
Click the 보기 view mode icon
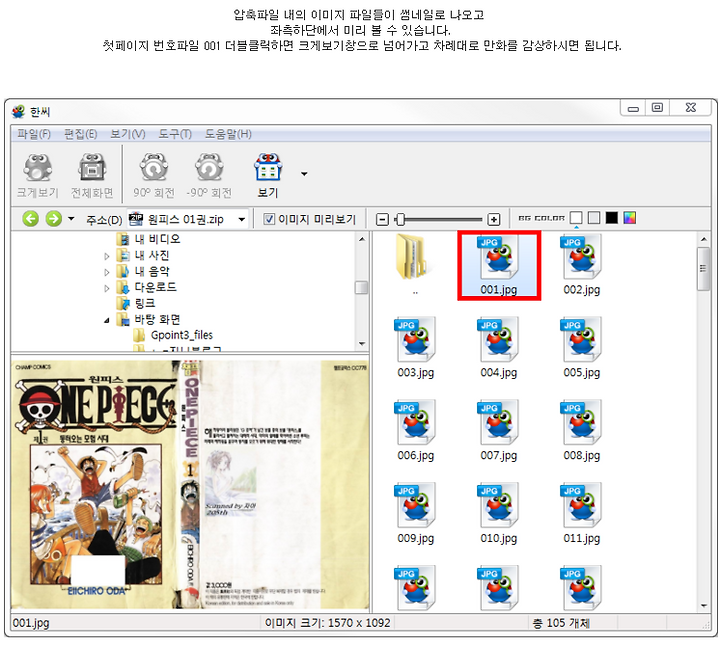tap(268, 168)
